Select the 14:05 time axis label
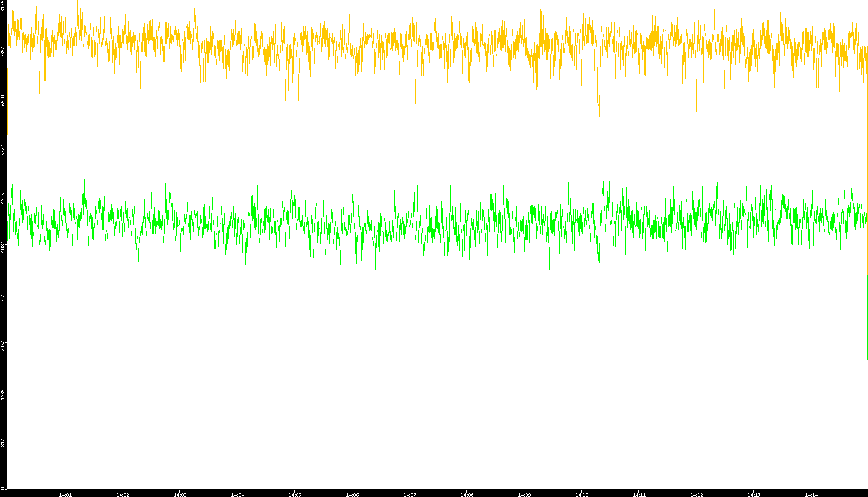The image size is (868, 497). click(x=295, y=495)
